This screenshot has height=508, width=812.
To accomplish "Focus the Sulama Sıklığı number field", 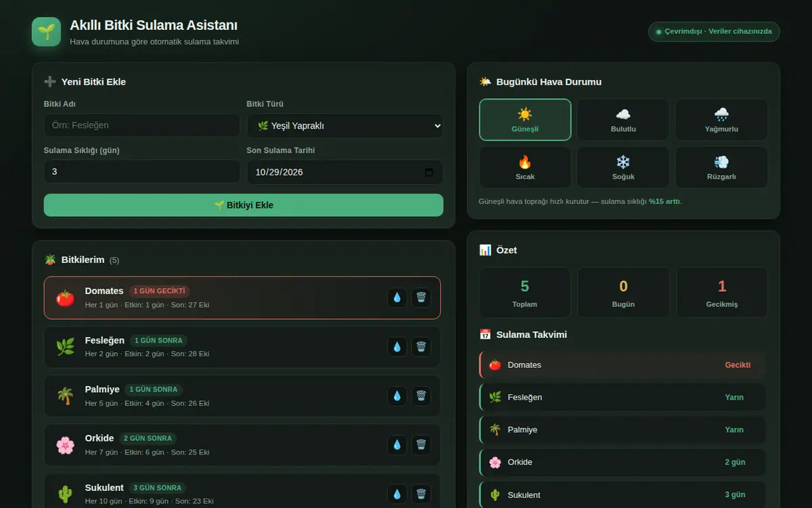I will 142,172.
